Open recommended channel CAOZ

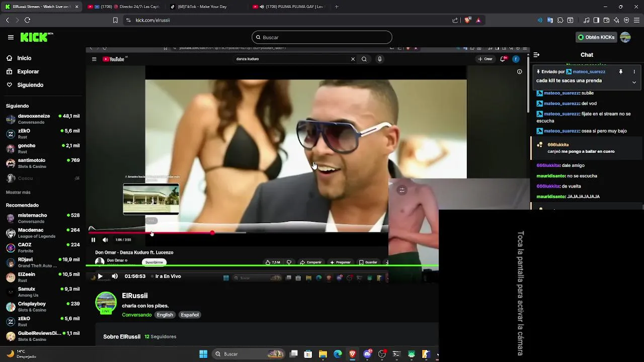tap(42, 247)
